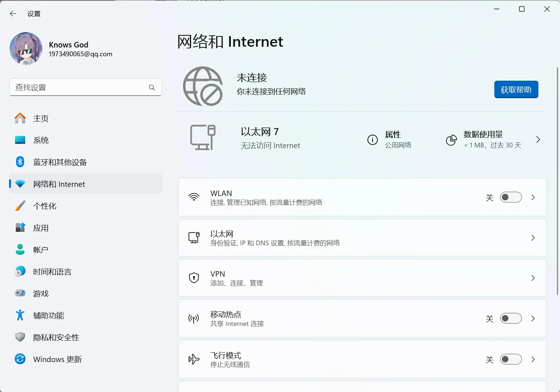Click the vertical scrollbar on right
The height and width of the screenshot is (392, 560).
[x=557, y=181]
